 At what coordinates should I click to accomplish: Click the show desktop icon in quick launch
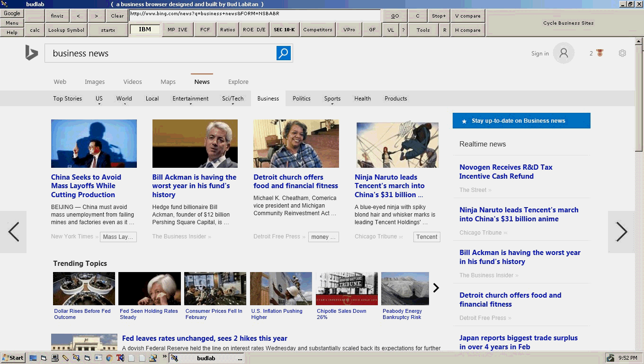[33, 358]
